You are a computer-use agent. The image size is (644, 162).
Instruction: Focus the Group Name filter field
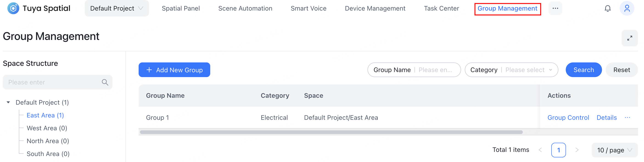435,70
